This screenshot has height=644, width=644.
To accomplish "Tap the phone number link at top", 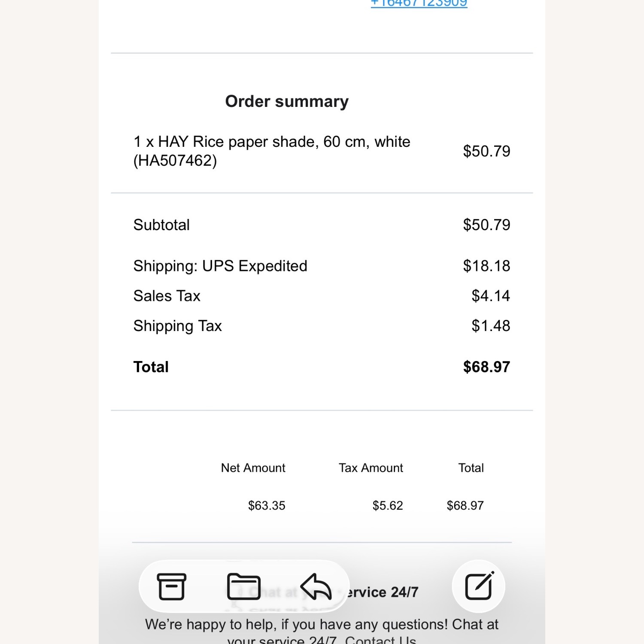I will (419, 3).
